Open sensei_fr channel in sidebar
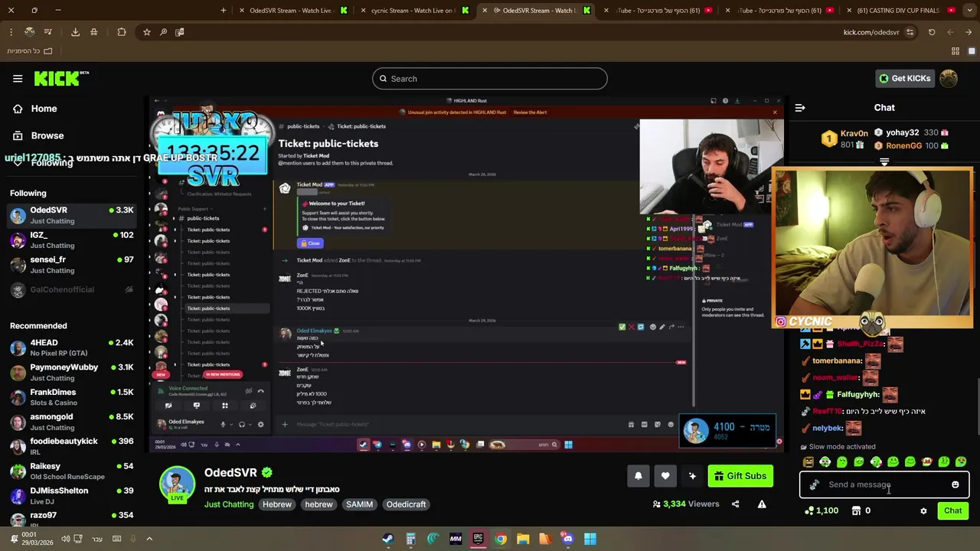Image resolution: width=980 pixels, height=551 pixels. (73, 265)
